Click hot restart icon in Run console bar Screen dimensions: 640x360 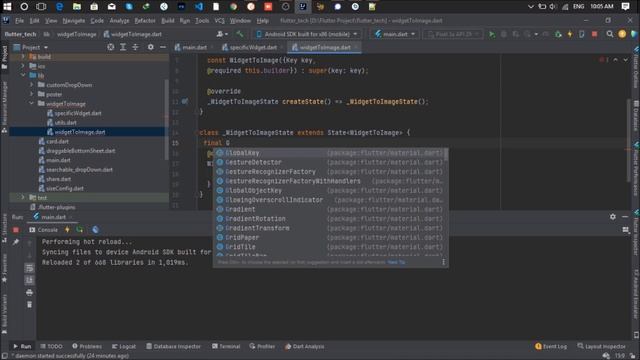80,230
